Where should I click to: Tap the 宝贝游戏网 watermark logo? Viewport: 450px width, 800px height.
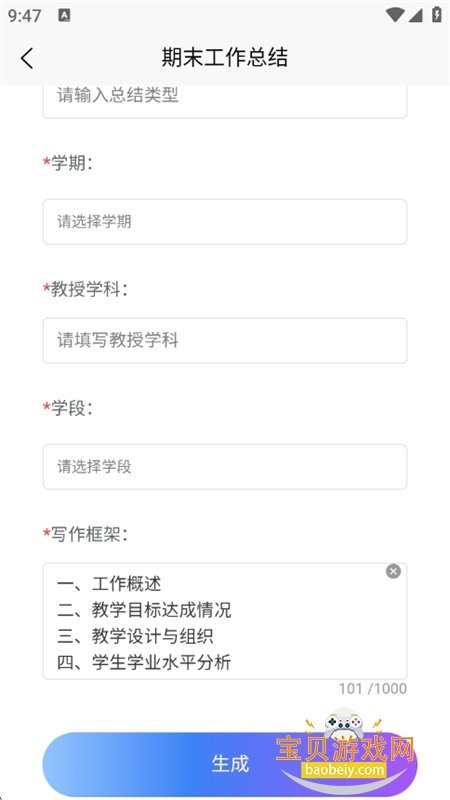(x=345, y=749)
